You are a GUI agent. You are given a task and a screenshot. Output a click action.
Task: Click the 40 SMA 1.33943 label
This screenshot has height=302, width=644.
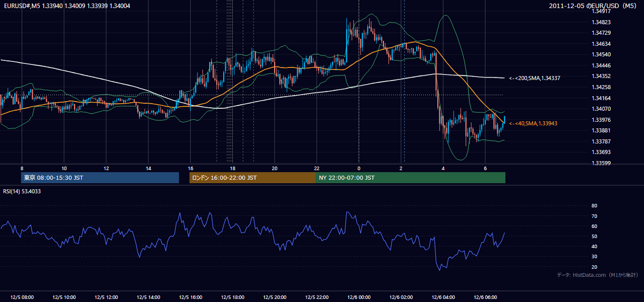click(x=533, y=123)
